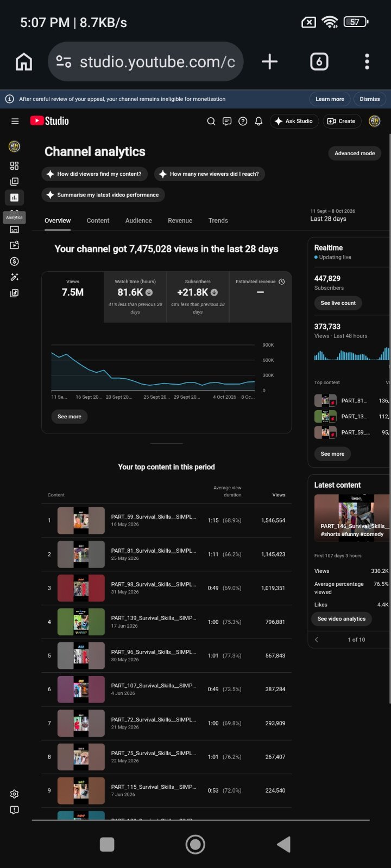
Task: Tap Android home circle button
Action: (195, 844)
